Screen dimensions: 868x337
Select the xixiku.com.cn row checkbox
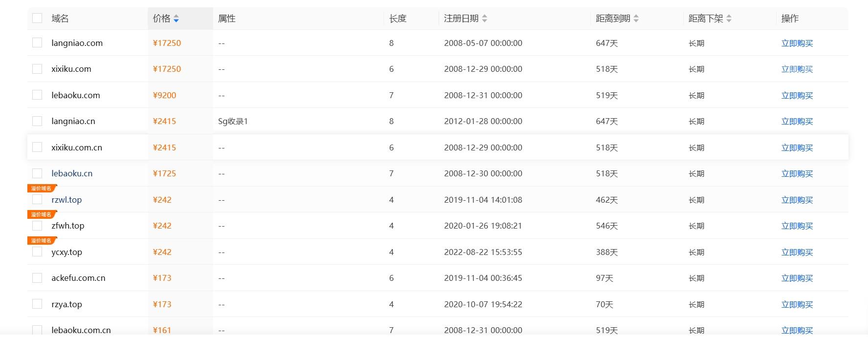pyautogui.click(x=37, y=147)
